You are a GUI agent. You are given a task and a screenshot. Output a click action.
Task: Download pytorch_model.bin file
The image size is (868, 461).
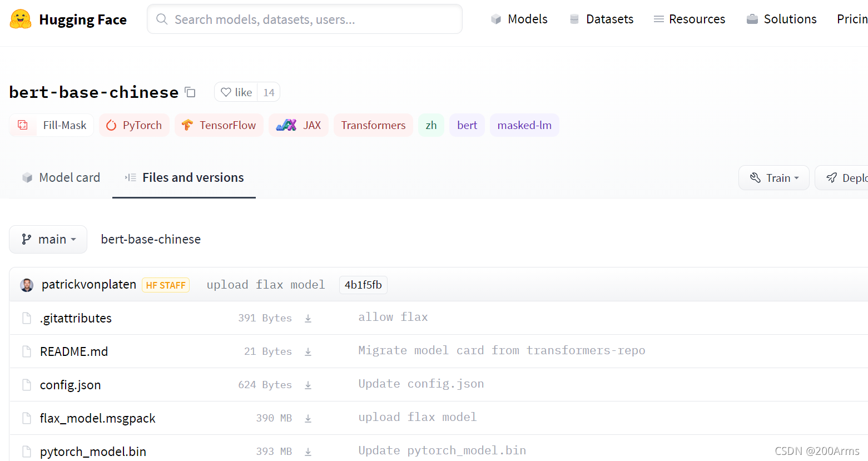click(308, 452)
